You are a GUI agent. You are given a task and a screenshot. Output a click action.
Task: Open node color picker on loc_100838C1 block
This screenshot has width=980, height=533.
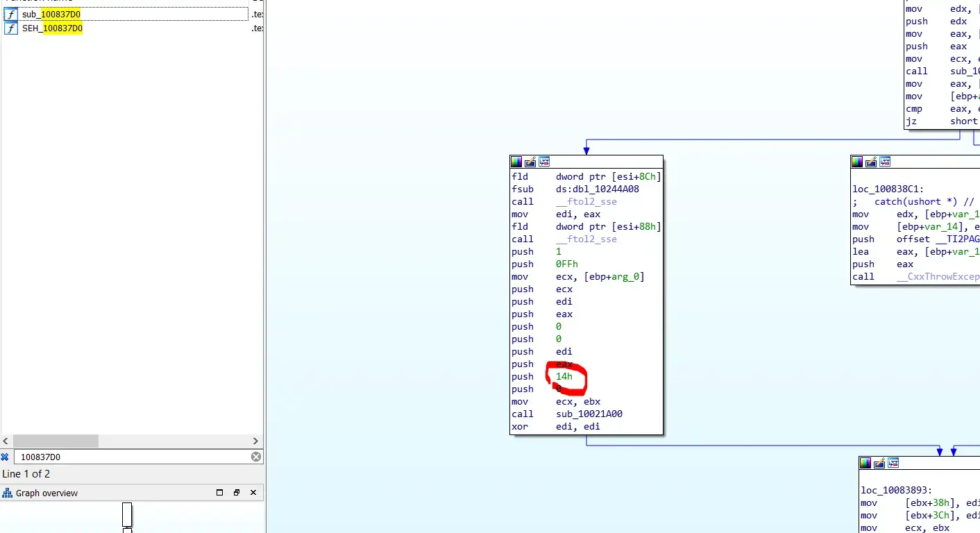[857, 162]
